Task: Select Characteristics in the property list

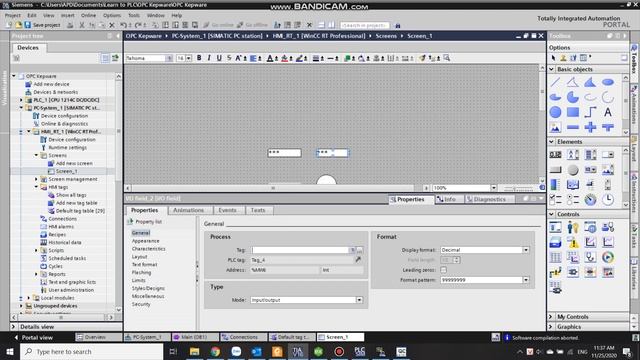Action: point(149,249)
